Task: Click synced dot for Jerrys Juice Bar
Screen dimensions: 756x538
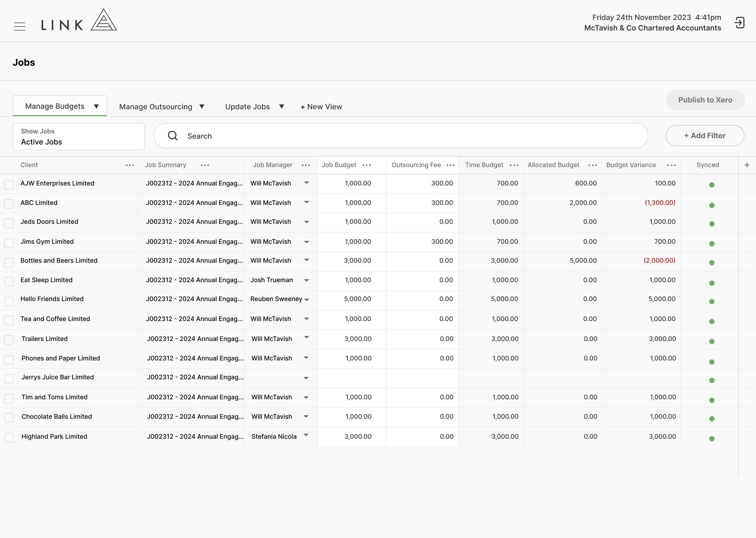Action: pyautogui.click(x=712, y=380)
